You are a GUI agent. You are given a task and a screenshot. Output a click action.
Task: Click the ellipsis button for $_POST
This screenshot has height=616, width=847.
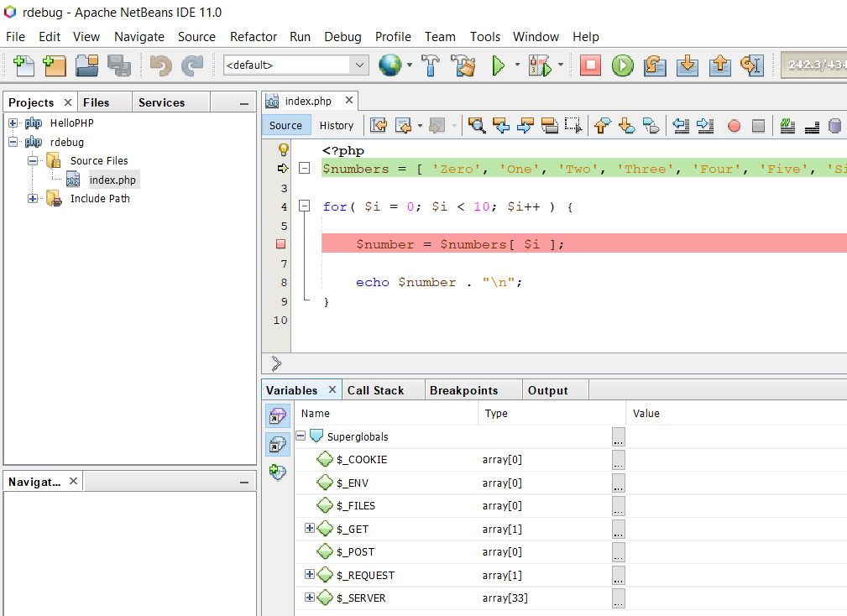pos(619,551)
